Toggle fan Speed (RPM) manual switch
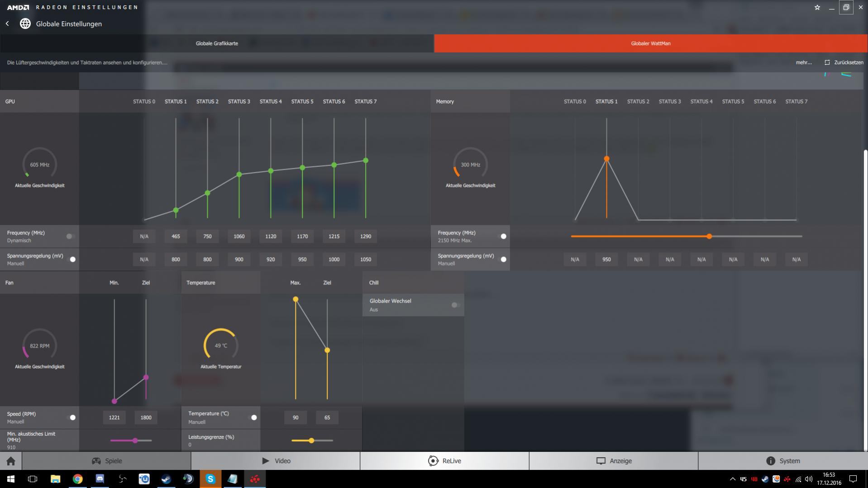 click(71, 417)
